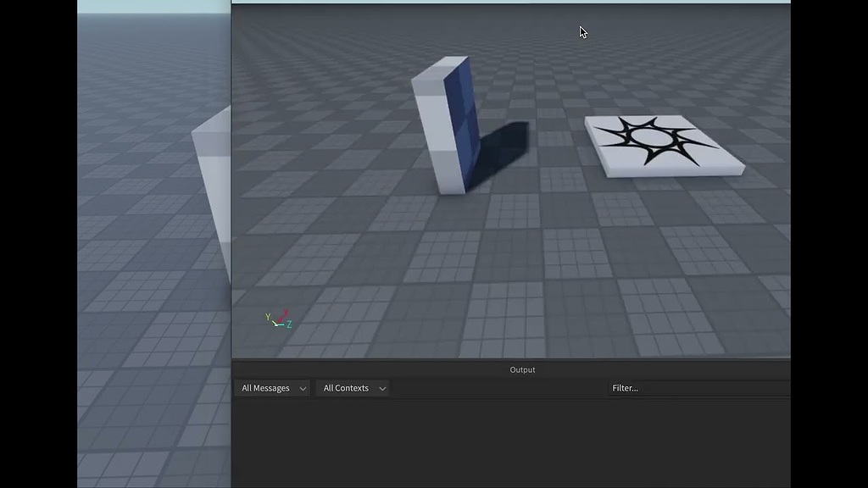Screen dimensions: 868x488
Task: Click the yellow Y axis label on orientation gizmo
Action: point(268,317)
